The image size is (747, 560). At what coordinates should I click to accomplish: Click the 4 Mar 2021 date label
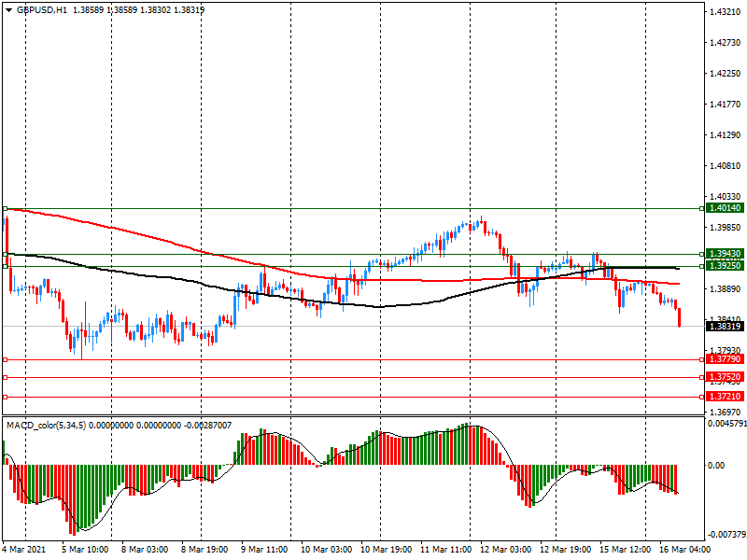24,550
